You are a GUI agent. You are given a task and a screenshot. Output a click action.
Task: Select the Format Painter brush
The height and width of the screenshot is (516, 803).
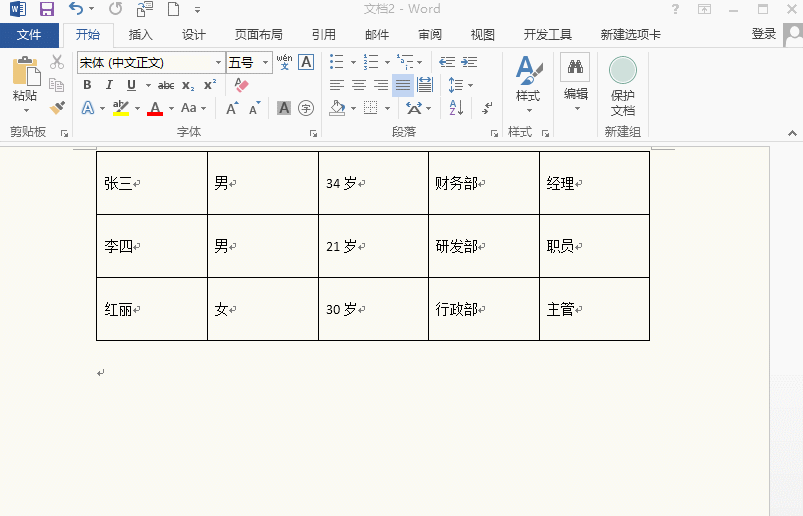[57, 108]
